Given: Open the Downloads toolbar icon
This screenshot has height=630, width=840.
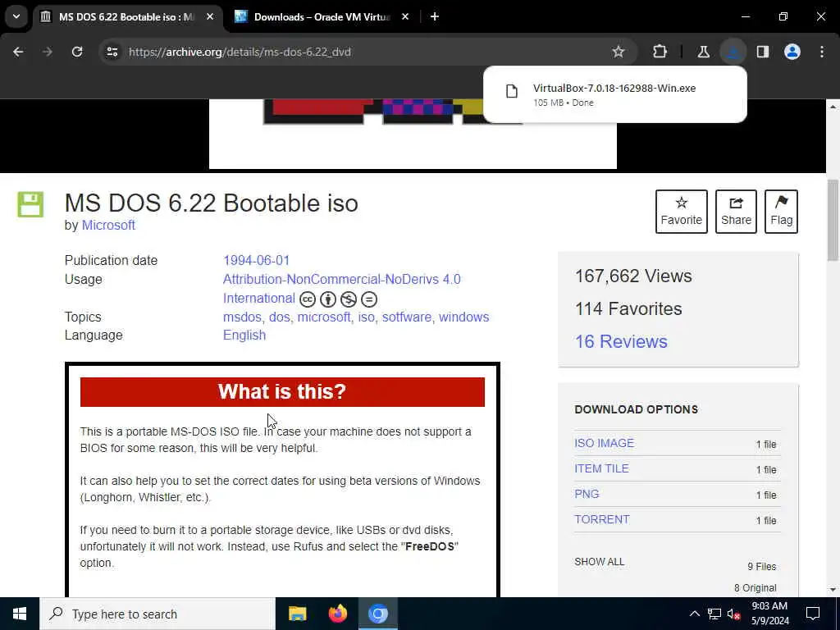Looking at the screenshot, I should (x=733, y=52).
